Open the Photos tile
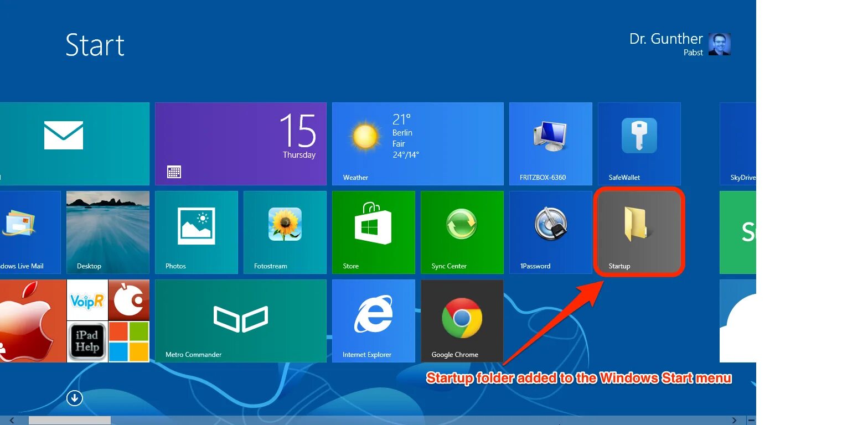This screenshot has height=425, width=868. (x=197, y=232)
